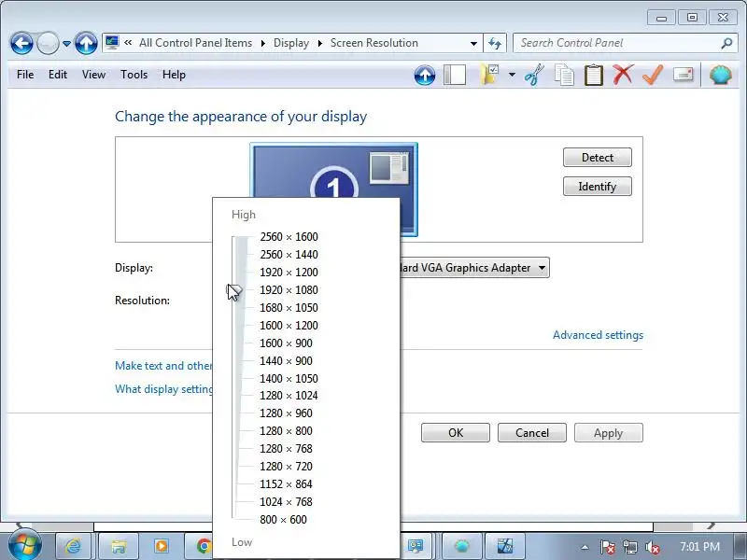Open the Tools menu
This screenshot has height=560, width=747.
coord(134,75)
